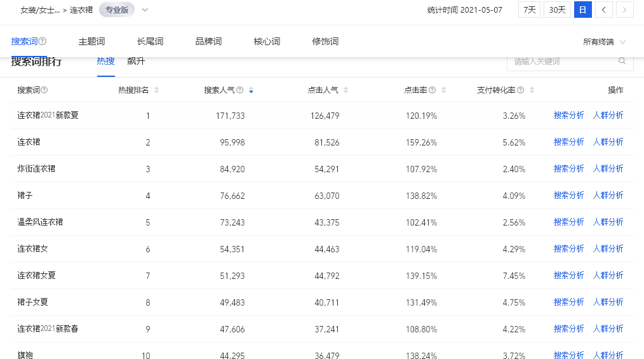Open the 连衣裙 category dropdown chevron
This screenshot has width=644, height=359.
click(145, 10)
